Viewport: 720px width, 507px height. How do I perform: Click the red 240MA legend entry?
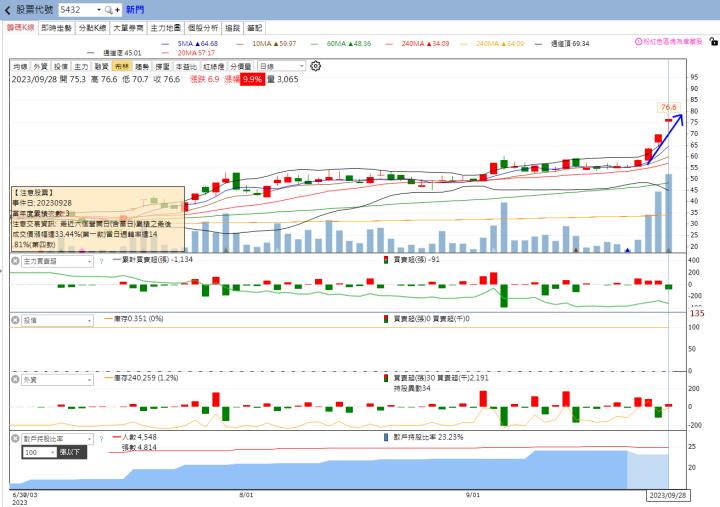tap(418, 44)
